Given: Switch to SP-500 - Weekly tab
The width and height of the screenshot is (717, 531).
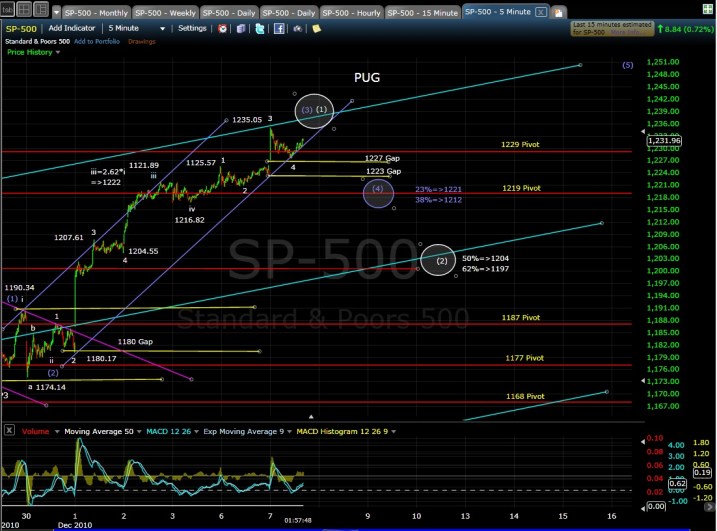Looking at the screenshot, I should pos(165,13).
